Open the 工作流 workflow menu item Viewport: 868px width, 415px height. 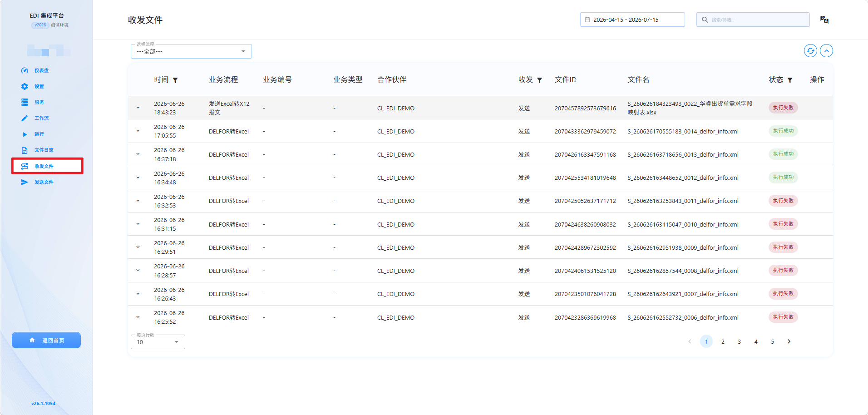coord(42,118)
